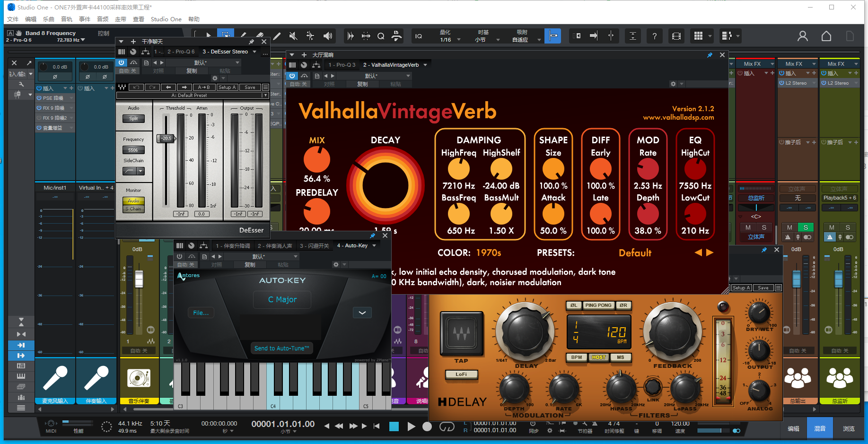Click H-Delay BPM mode button

click(x=577, y=357)
